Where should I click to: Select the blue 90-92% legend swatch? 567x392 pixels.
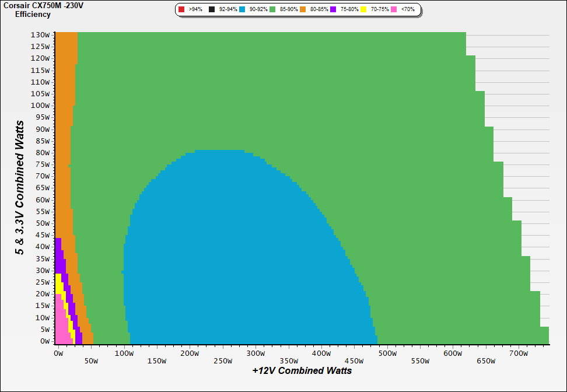[242, 9]
